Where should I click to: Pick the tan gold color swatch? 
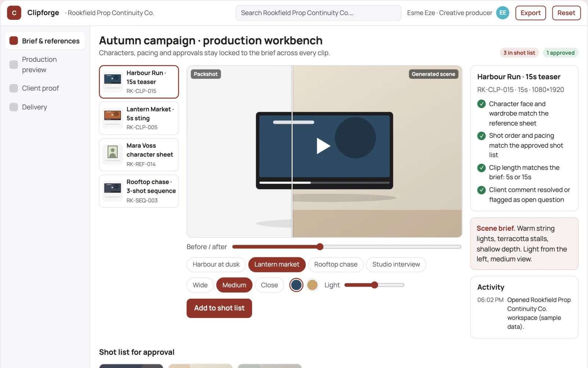[312, 285]
